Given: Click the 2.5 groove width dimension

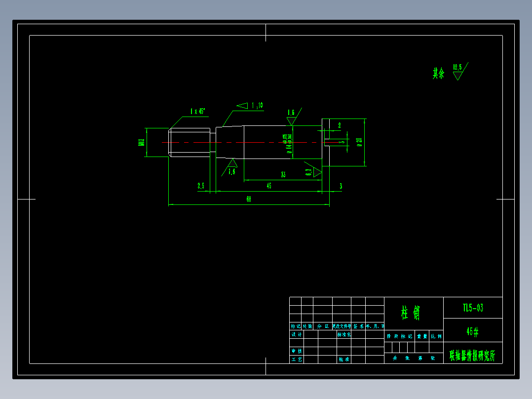Looking at the screenshot, I should [201, 186].
